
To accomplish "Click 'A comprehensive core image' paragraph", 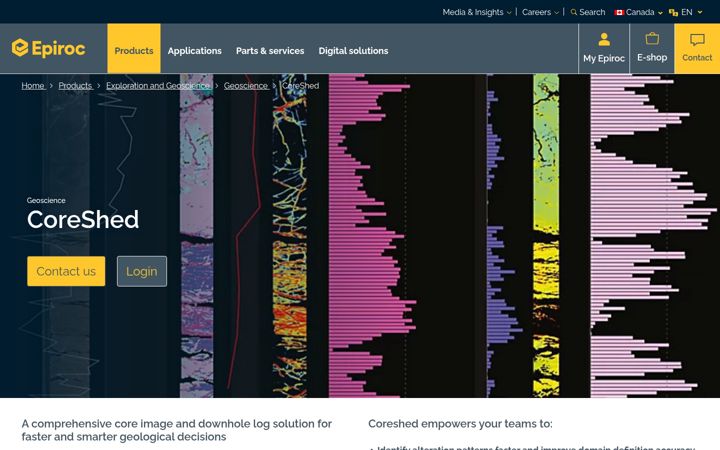I will [x=177, y=430].
